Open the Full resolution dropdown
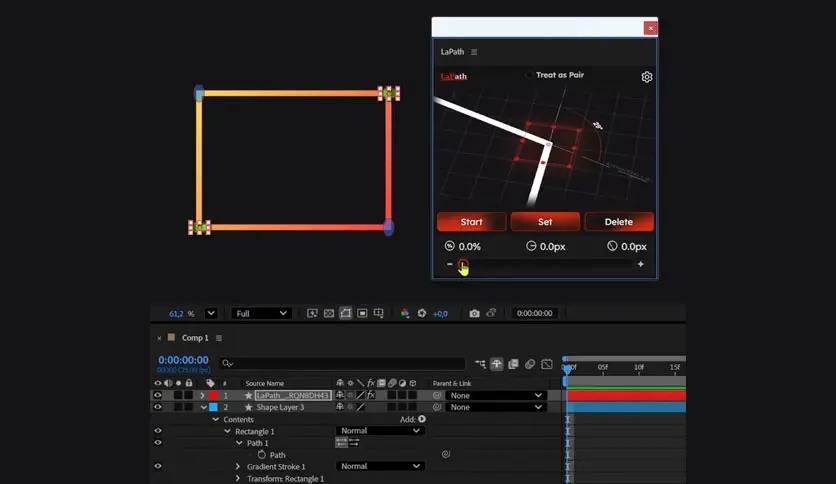836x484 pixels. pos(261,313)
